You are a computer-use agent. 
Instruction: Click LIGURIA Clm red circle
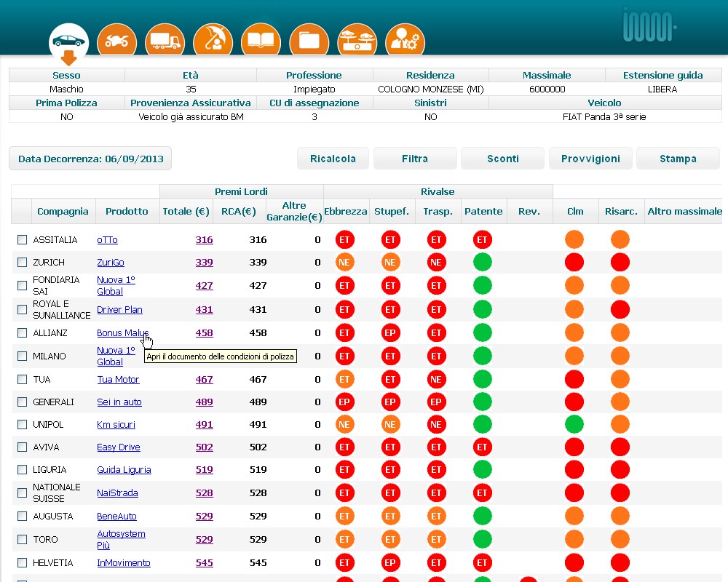click(574, 470)
